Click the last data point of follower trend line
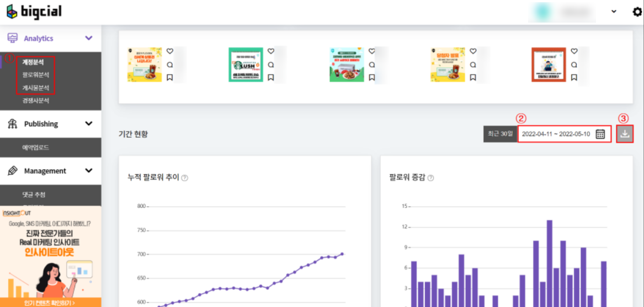Viewport: 644px width, 307px height. coord(342,254)
